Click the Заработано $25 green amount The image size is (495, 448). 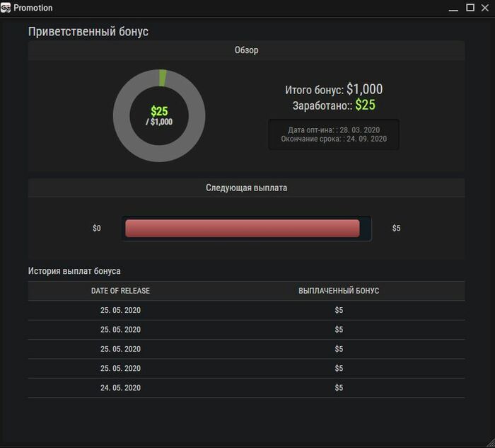(366, 105)
